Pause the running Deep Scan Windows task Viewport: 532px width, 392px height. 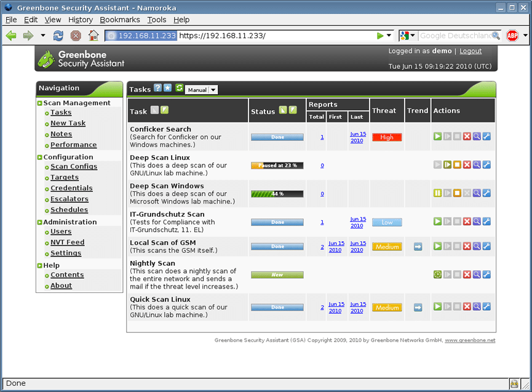[437, 193]
